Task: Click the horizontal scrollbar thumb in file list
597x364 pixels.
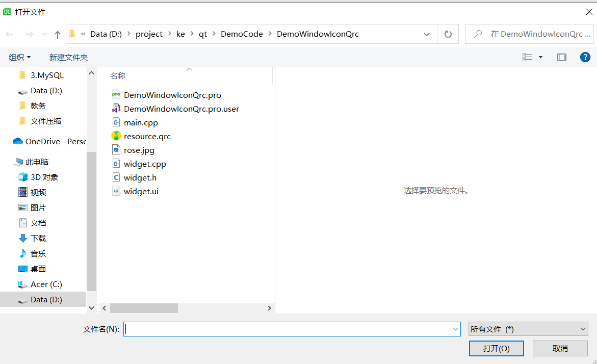Action: point(144,308)
